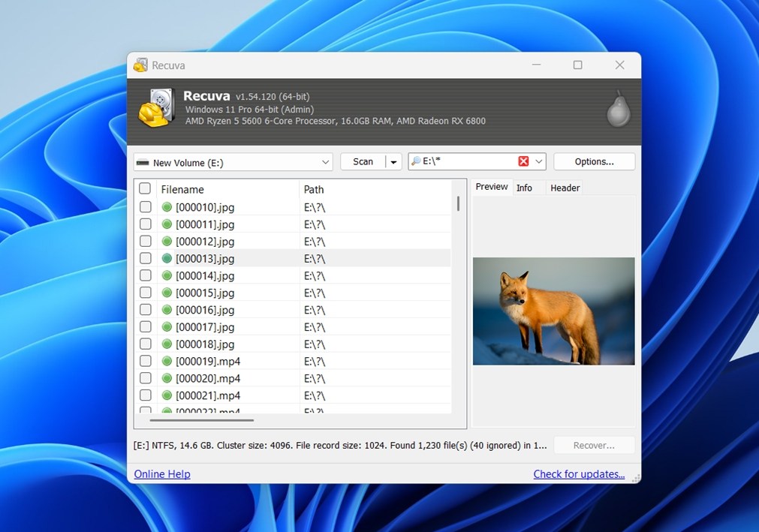The width and height of the screenshot is (759, 532).
Task: Click the fox image preview
Action: coord(553,311)
